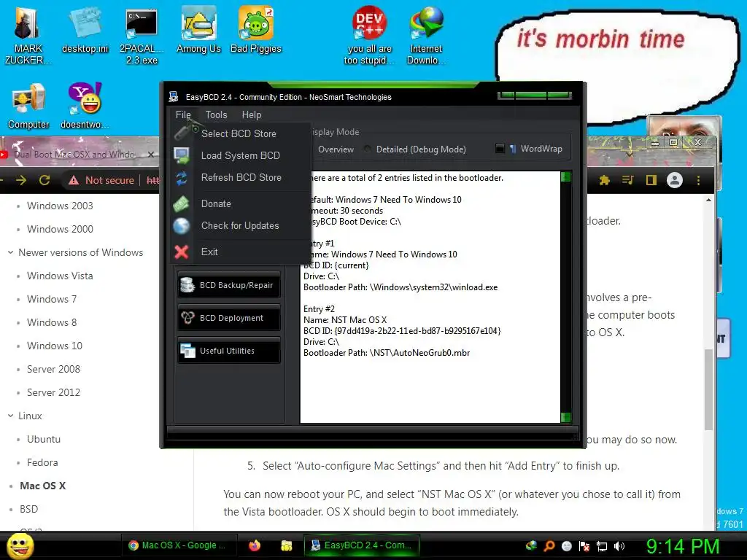747x560 pixels.
Task: Reload the page in Chrome
Action: tap(44, 180)
